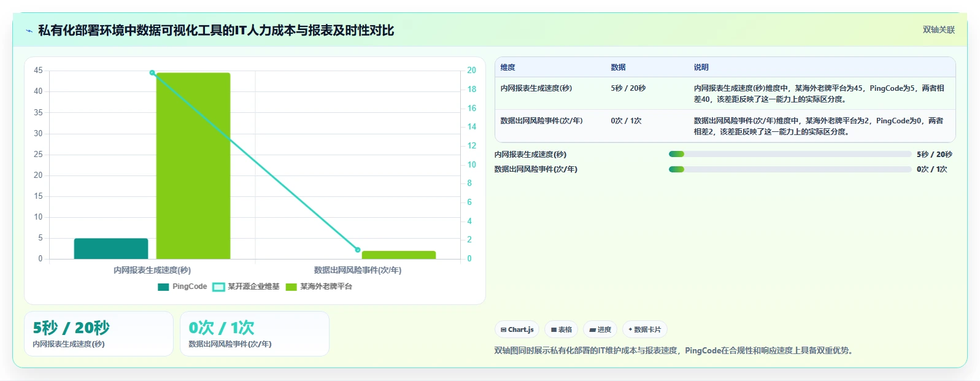Screen dimensions: 980x381
Task: Click right axis tick label 20
Action: pos(471,71)
